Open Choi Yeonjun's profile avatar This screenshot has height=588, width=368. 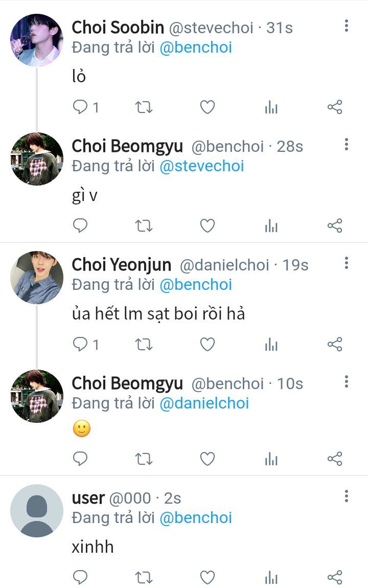point(37,278)
